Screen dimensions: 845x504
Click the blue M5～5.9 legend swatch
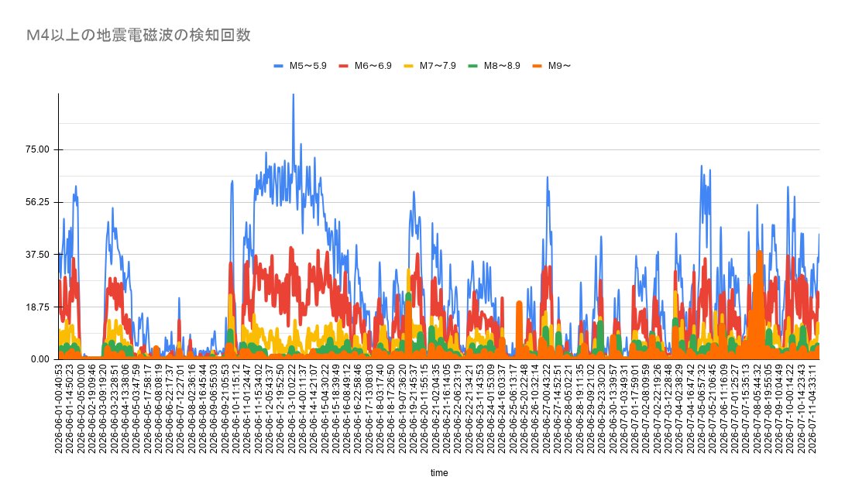[x=279, y=66]
